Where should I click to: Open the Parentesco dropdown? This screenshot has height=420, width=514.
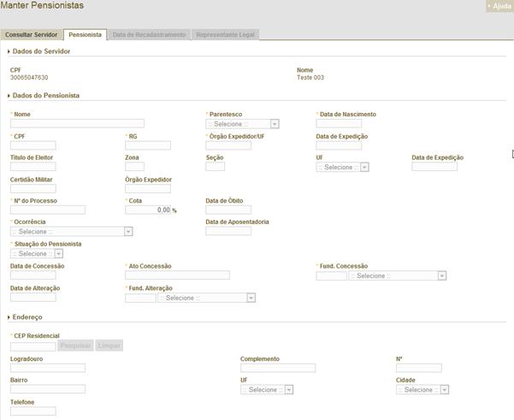click(243, 124)
